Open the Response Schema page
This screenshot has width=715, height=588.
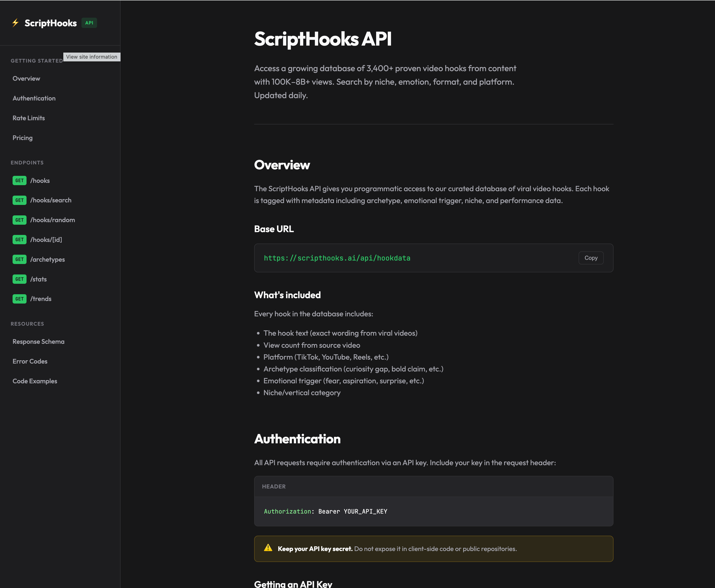[x=38, y=341]
